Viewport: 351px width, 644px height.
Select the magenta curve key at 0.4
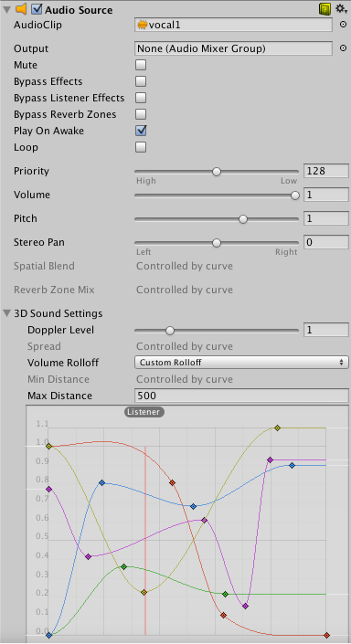[88, 556]
